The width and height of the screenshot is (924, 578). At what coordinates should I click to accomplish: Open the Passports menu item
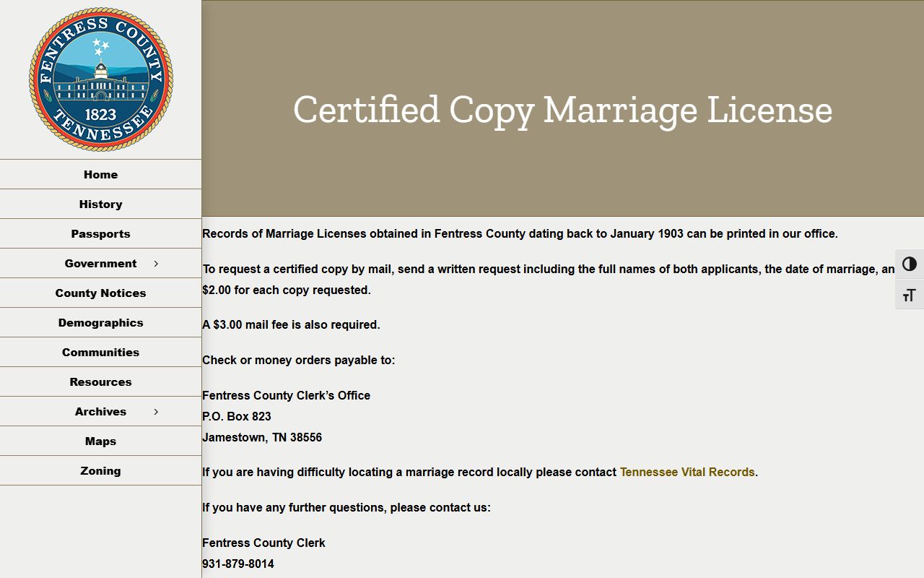(x=100, y=233)
